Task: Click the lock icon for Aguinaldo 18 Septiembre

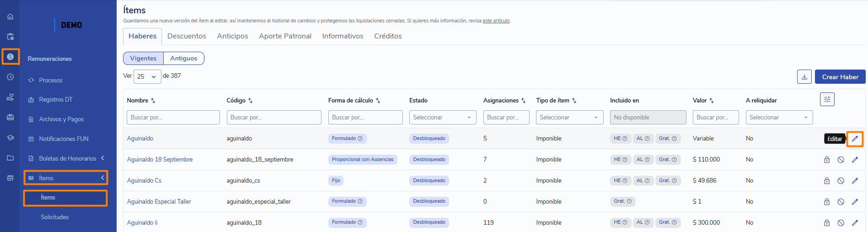Action: pyautogui.click(x=826, y=160)
